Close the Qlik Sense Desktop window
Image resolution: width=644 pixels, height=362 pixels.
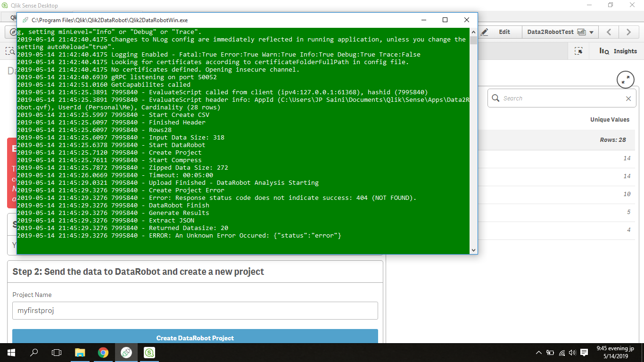click(x=632, y=5)
